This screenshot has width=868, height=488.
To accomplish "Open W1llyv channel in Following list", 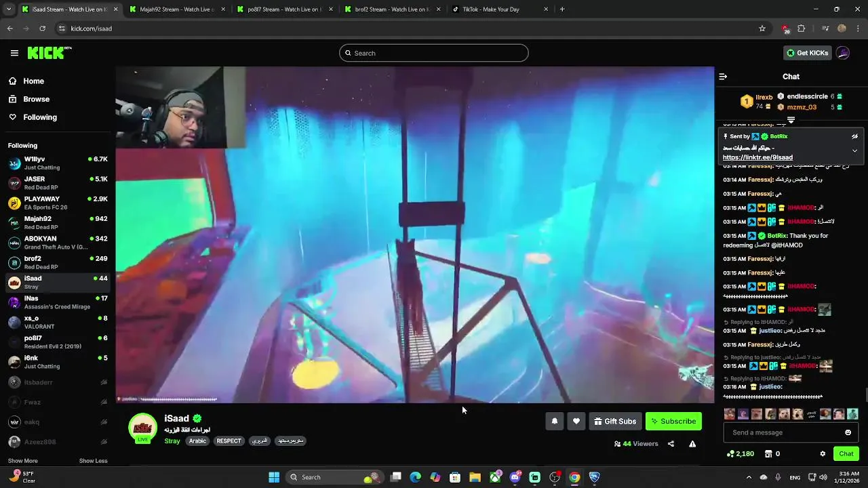I will (x=58, y=163).
